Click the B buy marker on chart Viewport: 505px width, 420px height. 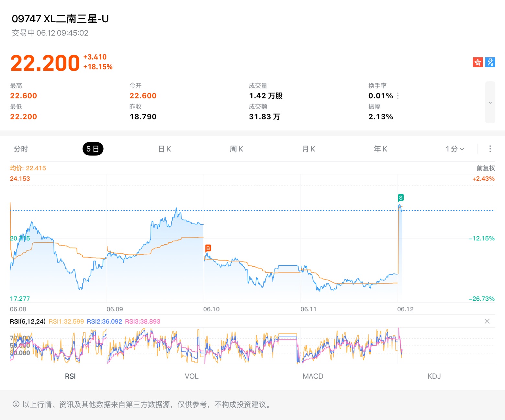(208, 248)
